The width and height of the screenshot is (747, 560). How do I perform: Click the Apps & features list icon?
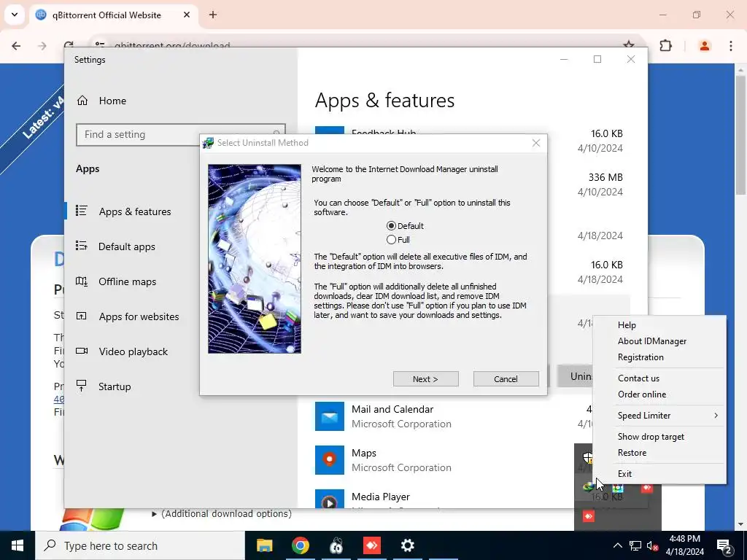82,211
